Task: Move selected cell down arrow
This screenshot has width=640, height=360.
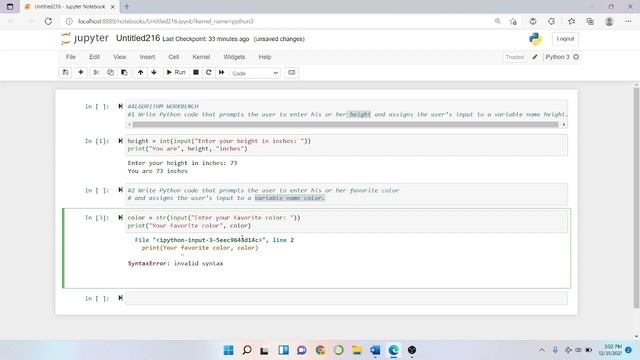Action: [154, 73]
